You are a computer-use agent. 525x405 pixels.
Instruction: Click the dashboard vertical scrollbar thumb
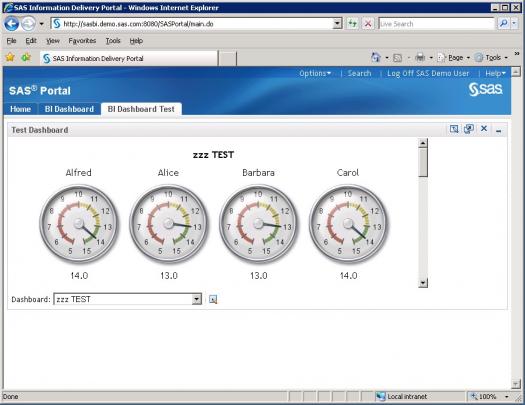423,163
